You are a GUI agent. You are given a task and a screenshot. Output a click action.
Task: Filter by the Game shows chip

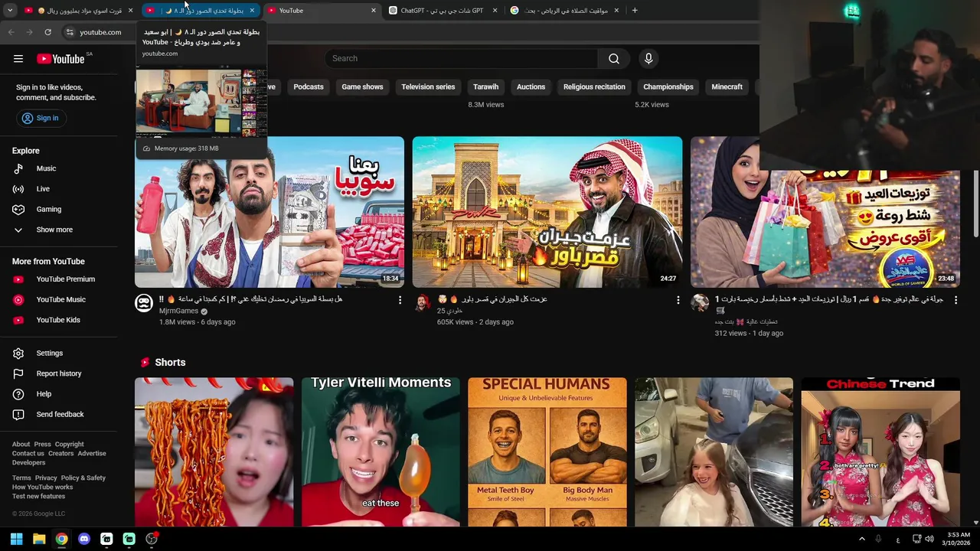coord(362,87)
